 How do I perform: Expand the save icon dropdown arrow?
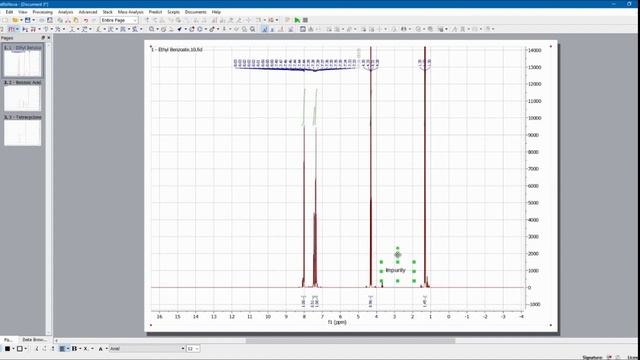[x=33, y=20]
